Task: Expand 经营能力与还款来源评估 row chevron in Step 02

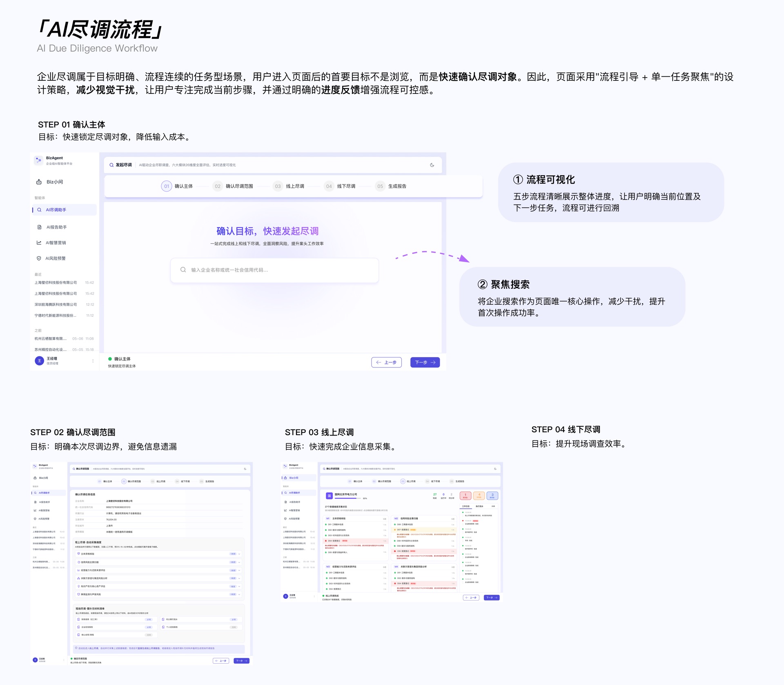Action: pyautogui.click(x=239, y=570)
